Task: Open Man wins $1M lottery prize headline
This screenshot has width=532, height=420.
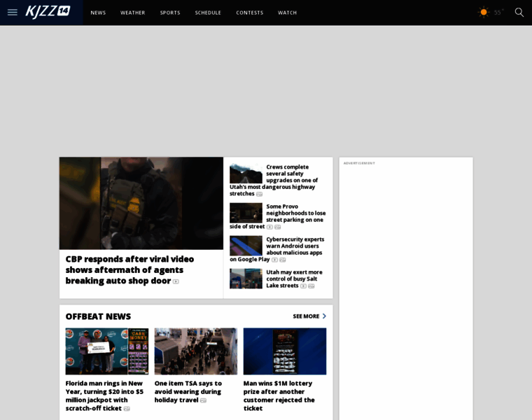Action: pyautogui.click(x=279, y=396)
